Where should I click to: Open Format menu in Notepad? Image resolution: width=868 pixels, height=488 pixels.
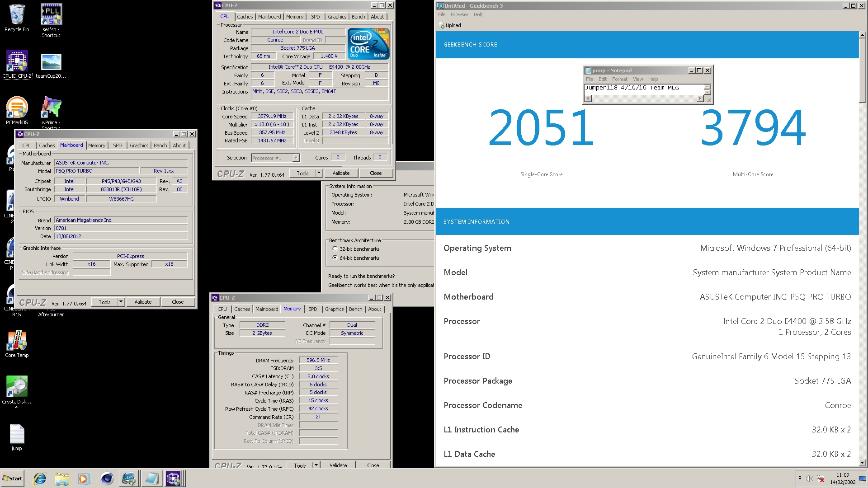(620, 79)
